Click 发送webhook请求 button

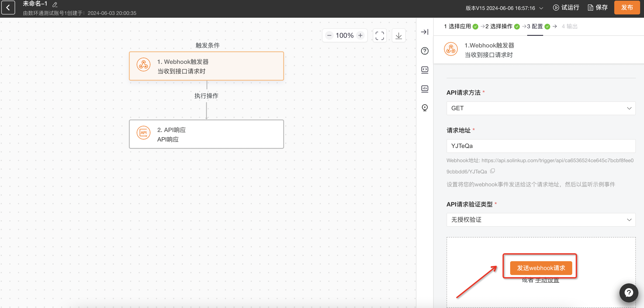tap(541, 268)
